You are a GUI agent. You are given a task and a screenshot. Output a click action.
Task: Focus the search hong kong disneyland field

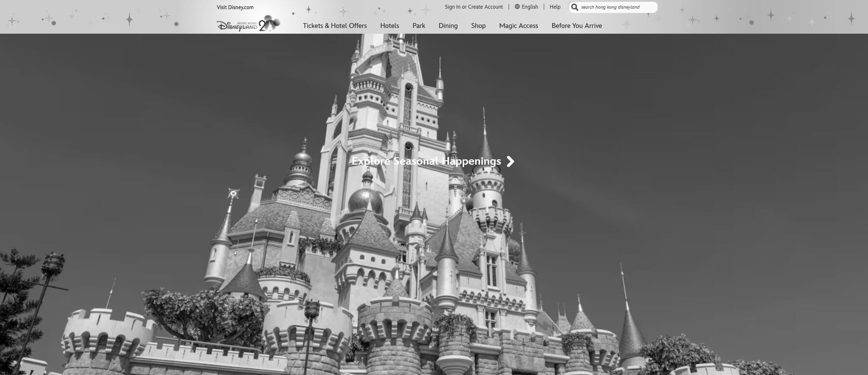click(616, 7)
